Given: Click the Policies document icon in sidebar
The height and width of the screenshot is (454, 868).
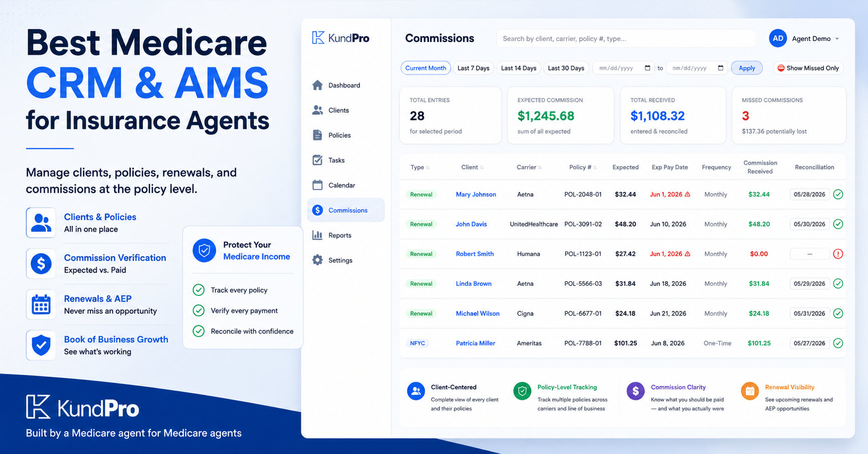Looking at the screenshot, I should [x=317, y=135].
